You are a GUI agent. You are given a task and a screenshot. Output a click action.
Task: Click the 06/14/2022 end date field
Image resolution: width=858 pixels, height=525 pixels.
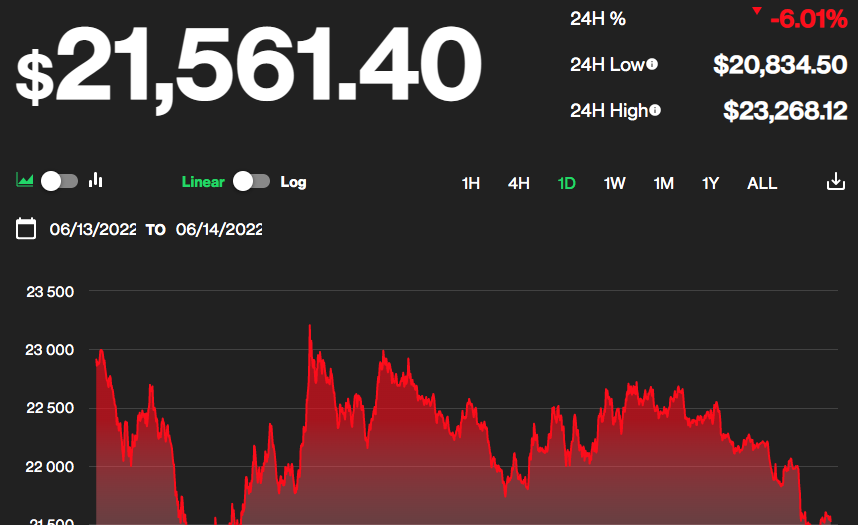coord(219,229)
